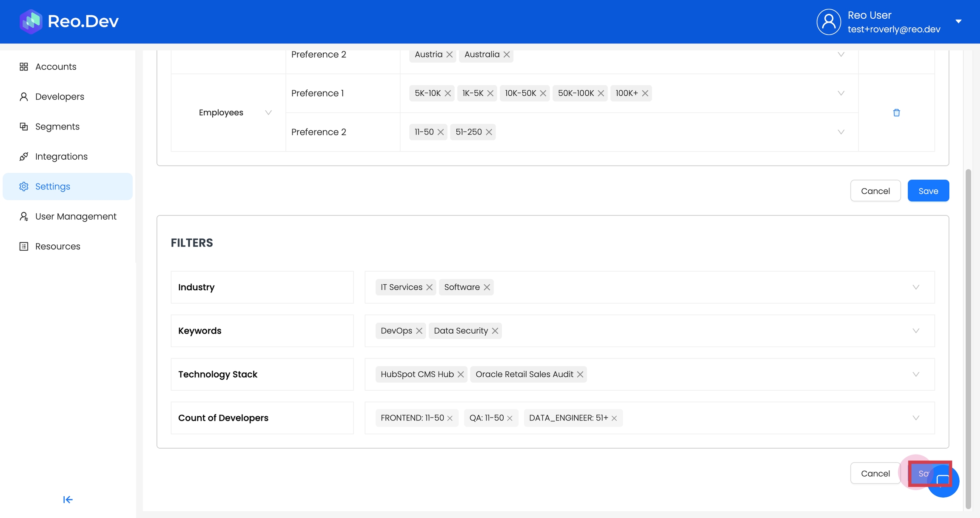Remove the DevOps keyword tag
The height and width of the screenshot is (518, 980).
click(419, 331)
